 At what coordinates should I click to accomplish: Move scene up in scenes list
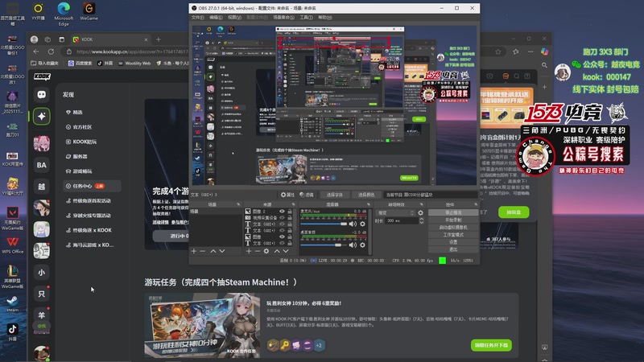213,251
